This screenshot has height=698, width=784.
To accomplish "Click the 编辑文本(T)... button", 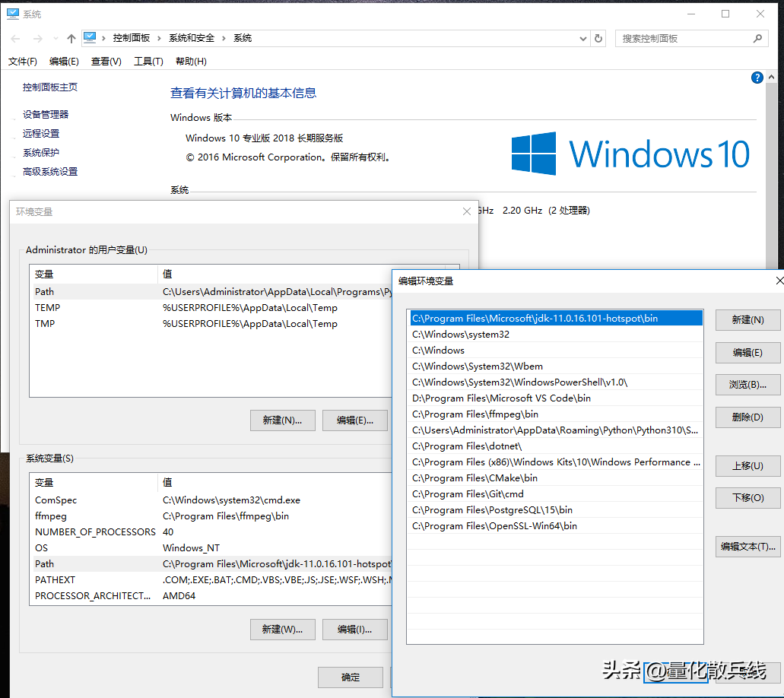I will pos(747,547).
